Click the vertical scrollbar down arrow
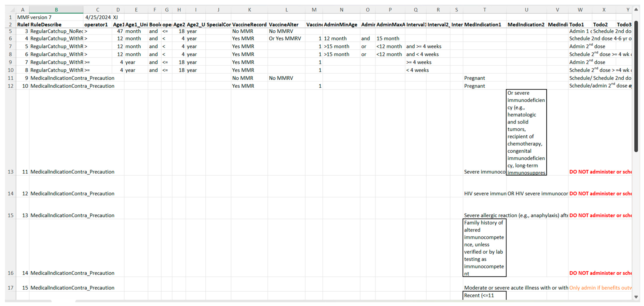Viewport: 644px width, 306px height. pyautogui.click(x=636, y=297)
